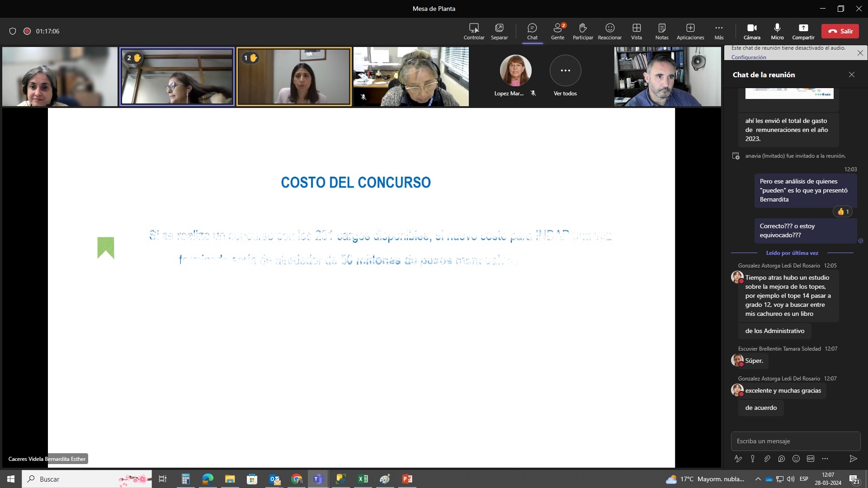Open Google Chrome from taskbar
The width and height of the screenshot is (868, 488).
297,479
